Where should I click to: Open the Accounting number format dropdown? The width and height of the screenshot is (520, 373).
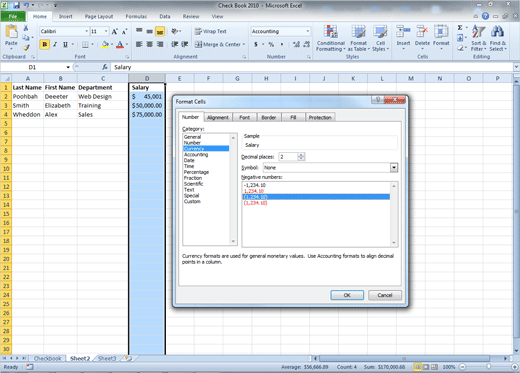pos(308,31)
